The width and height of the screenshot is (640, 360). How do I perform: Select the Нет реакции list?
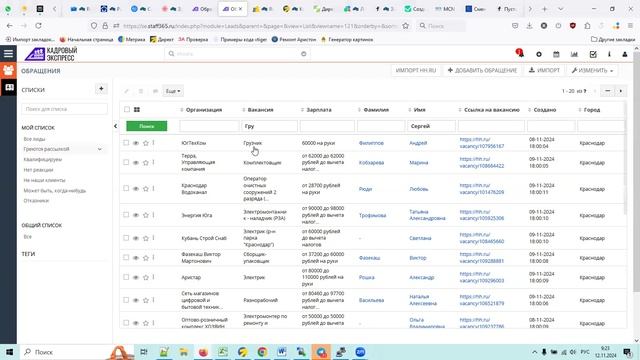(x=38, y=170)
